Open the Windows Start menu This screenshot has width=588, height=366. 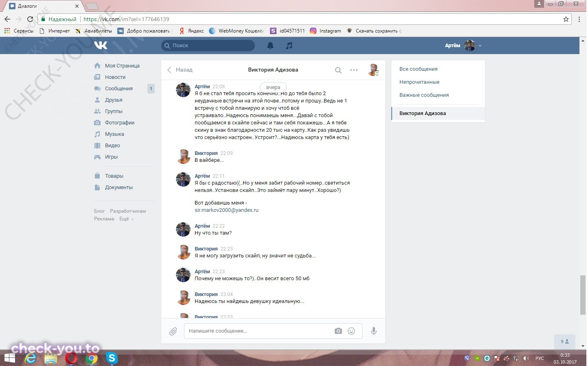9,358
